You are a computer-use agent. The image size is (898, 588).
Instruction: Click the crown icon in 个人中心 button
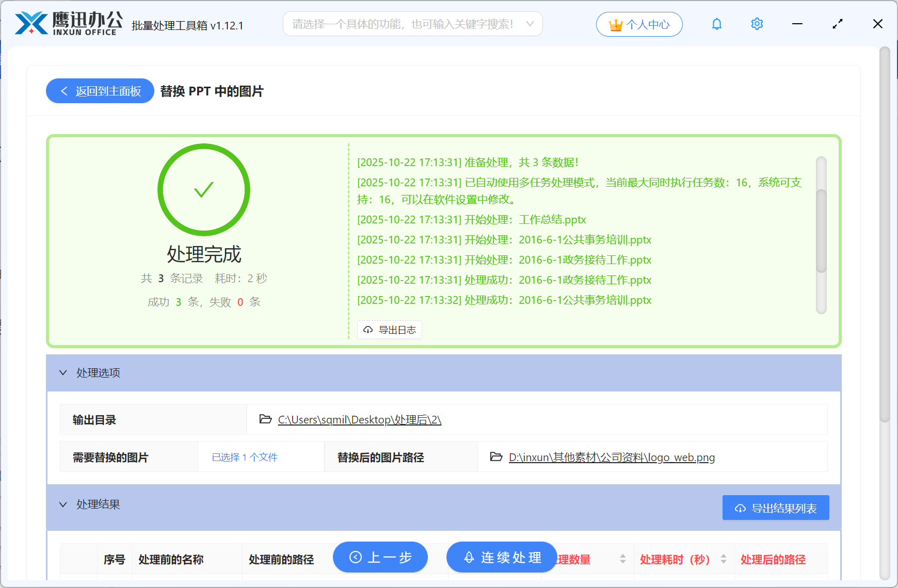[615, 24]
